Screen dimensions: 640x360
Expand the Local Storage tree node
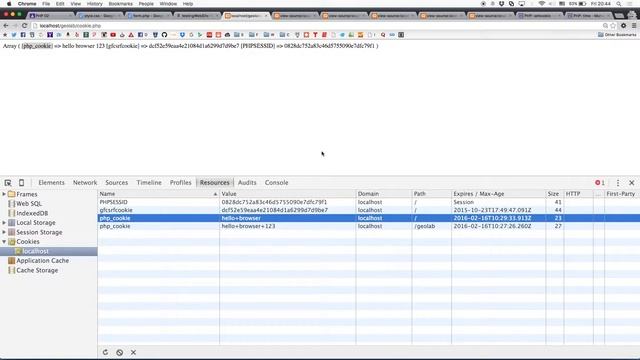[4, 223]
